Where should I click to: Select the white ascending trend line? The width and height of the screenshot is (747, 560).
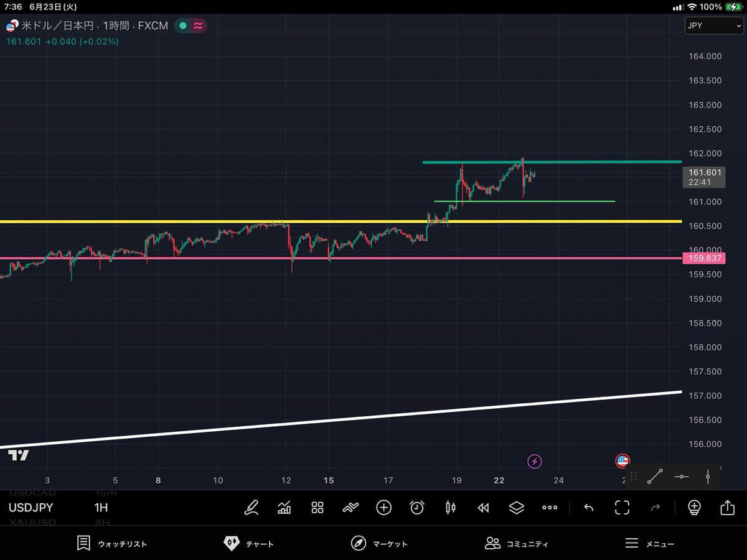(x=341, y=419)
